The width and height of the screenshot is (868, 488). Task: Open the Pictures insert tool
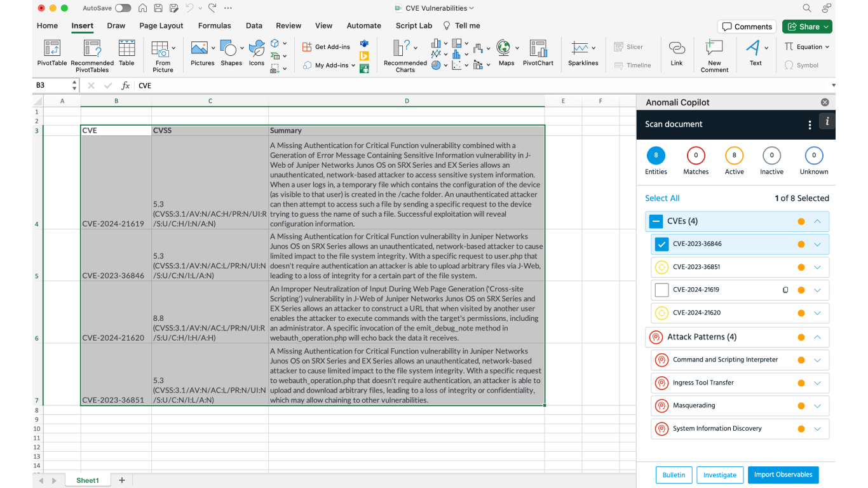point(202,53)
